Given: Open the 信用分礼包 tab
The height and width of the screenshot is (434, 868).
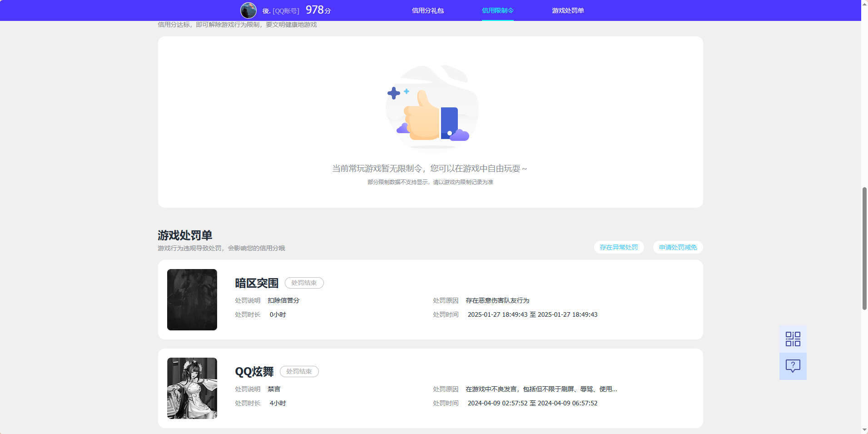Looking at the screenshot, I should tap(428, 10).
